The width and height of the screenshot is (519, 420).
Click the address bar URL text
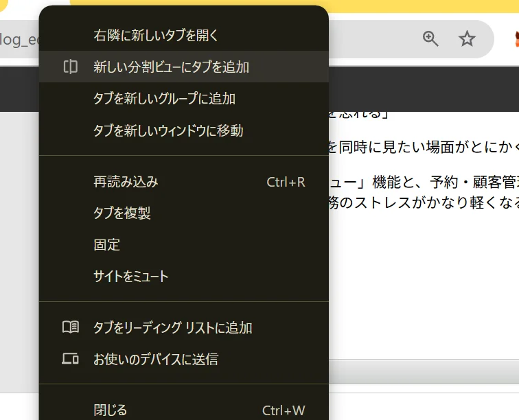point(19,39)
